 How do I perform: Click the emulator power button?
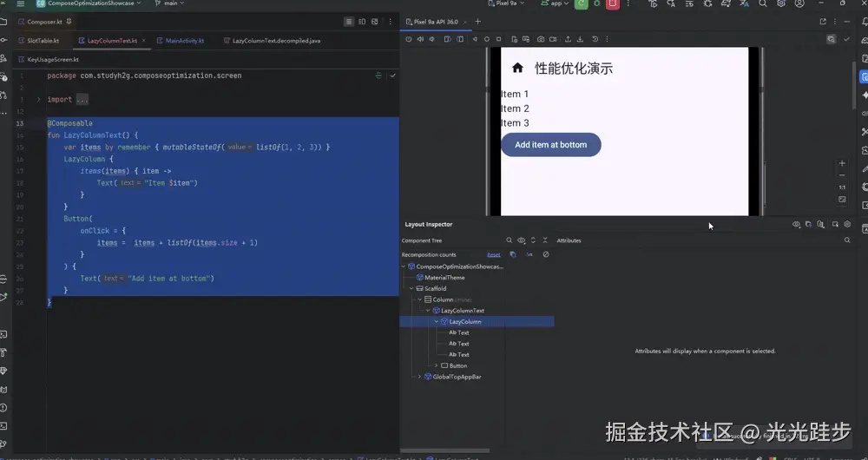[x=409, y=39]
